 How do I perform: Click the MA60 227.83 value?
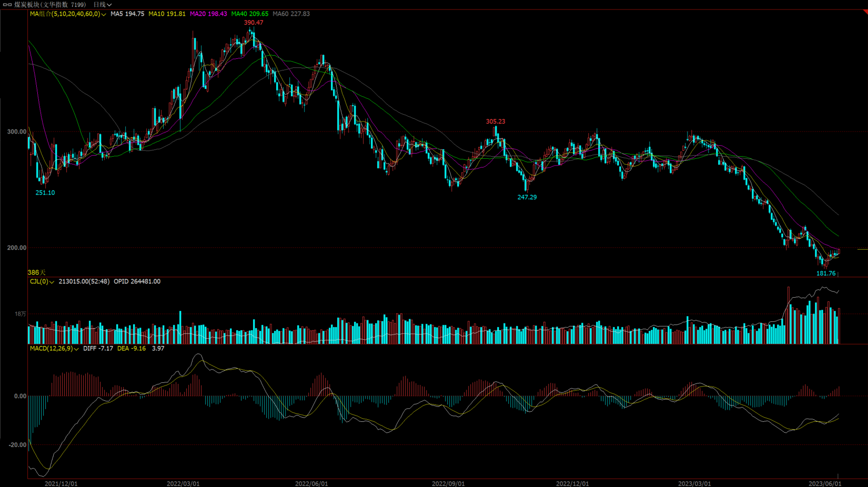tap(291, 14)
